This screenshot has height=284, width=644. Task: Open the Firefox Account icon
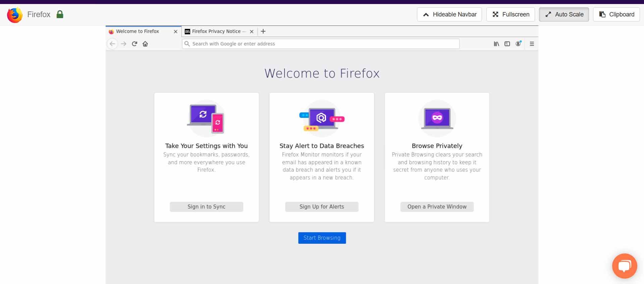pos(518,44)
